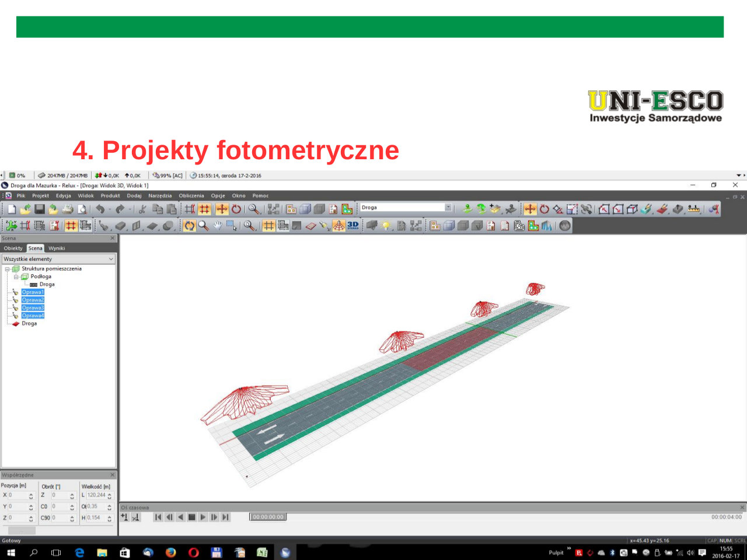Screen dimensions: 747x560
Task: Click the time axis slider handle
Action: (268, 517)
